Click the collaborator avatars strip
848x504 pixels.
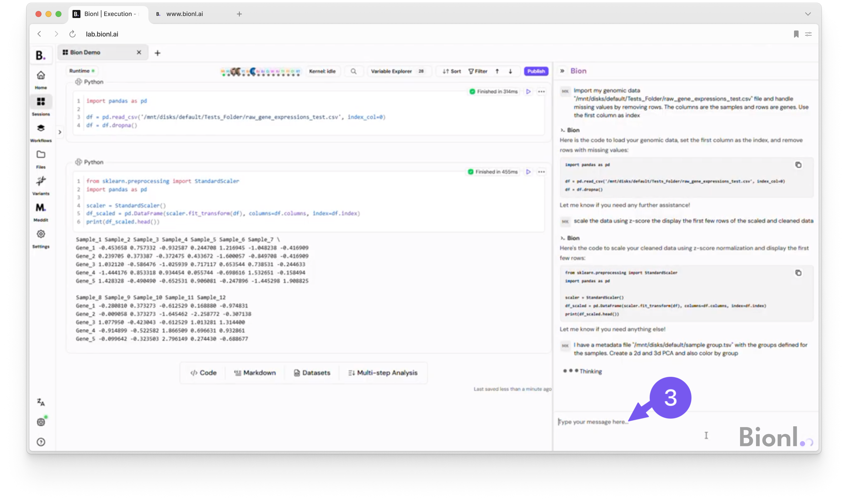[260, 72]
